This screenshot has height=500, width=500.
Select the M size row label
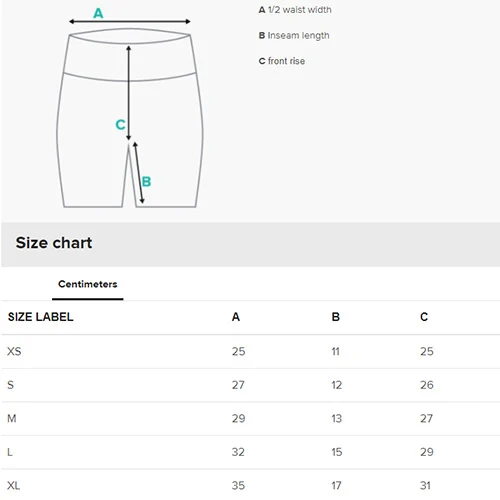(12, 418)
